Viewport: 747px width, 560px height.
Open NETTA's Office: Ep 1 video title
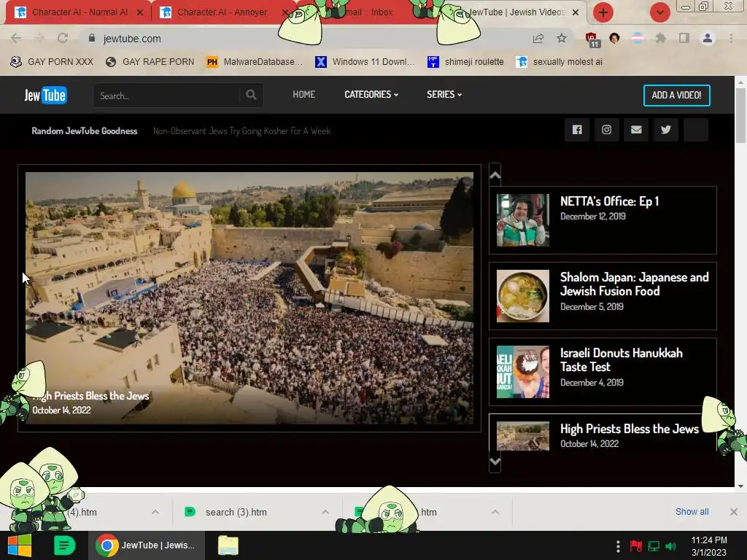[x=609, y=201]
